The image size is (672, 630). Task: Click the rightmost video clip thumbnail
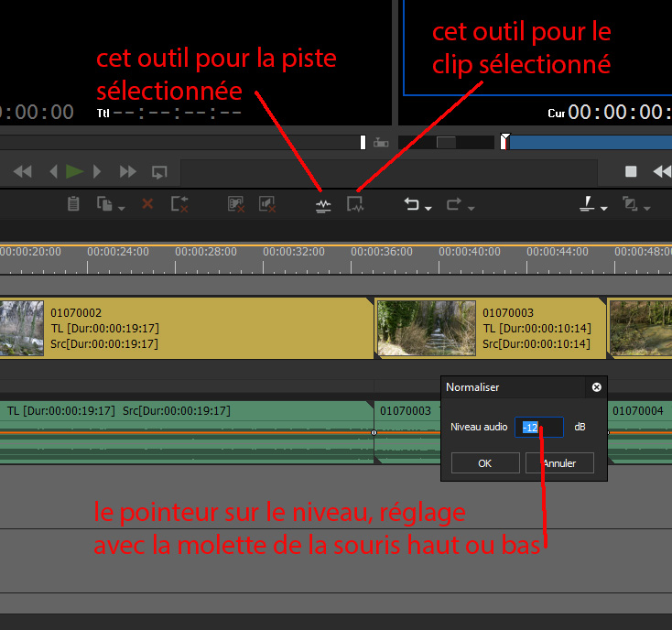[x=641, y=329]
